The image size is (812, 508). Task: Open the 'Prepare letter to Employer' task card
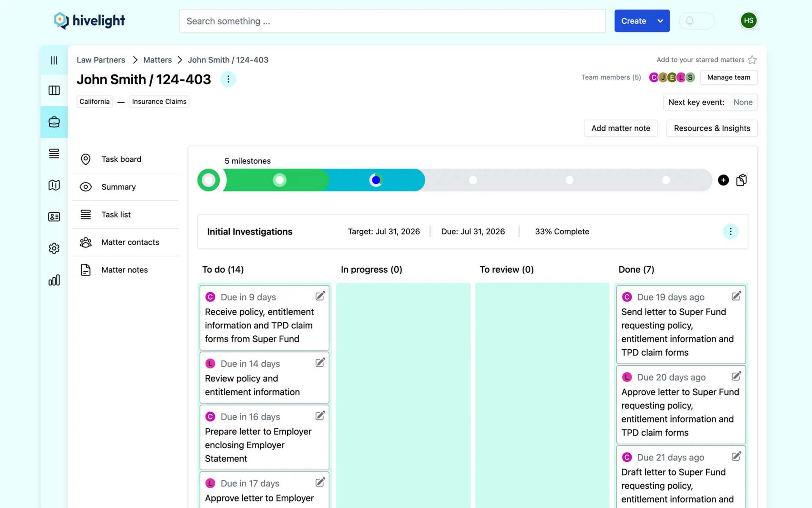264,438
